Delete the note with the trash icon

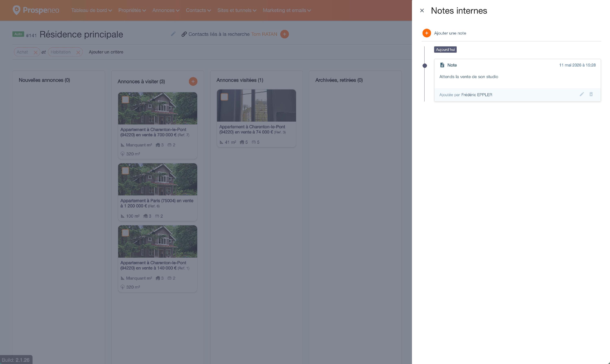tap(591, 94)
